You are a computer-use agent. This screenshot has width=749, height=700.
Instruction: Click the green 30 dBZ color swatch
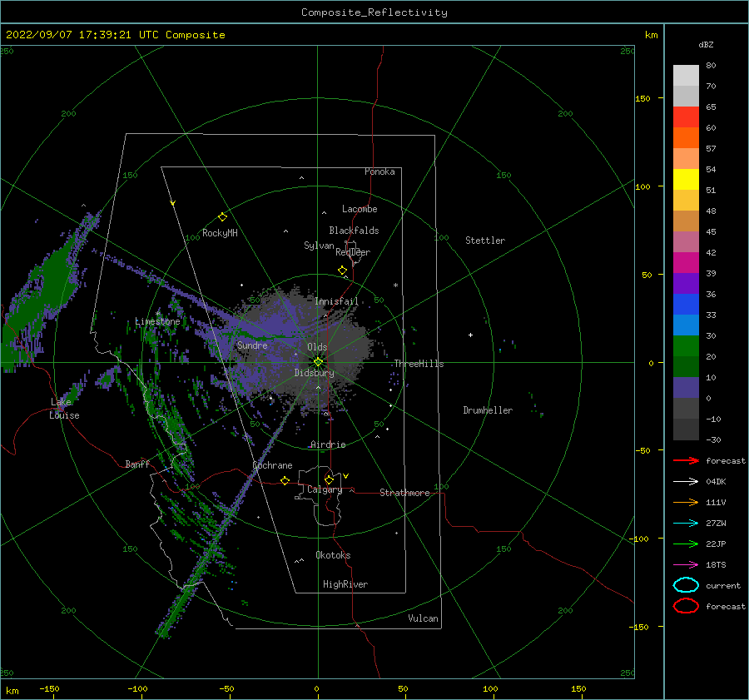[x=686, y=346]
